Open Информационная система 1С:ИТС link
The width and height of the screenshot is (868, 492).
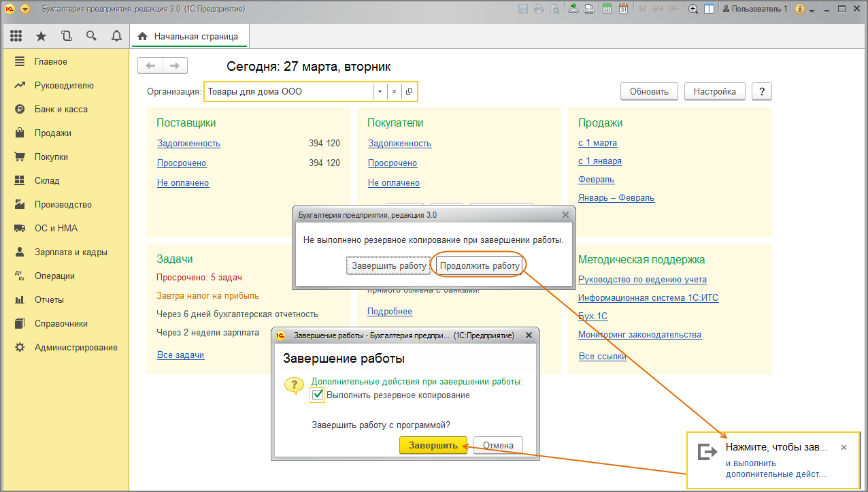[x=648, y=297]
